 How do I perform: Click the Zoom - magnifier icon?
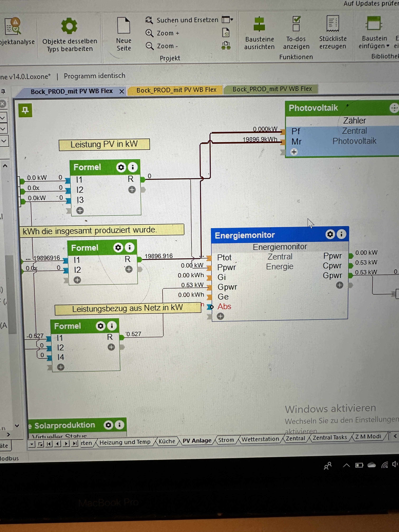click(150, 46)
